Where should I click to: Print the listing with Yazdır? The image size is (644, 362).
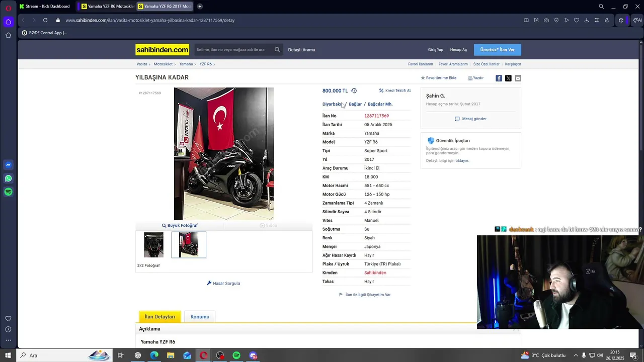(475, 78)
